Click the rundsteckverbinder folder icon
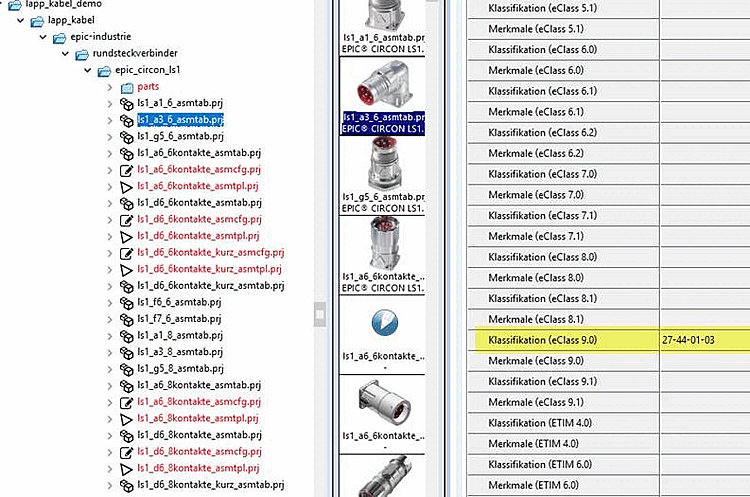This screenshot has height=497, width=750. tap(82, 54)
